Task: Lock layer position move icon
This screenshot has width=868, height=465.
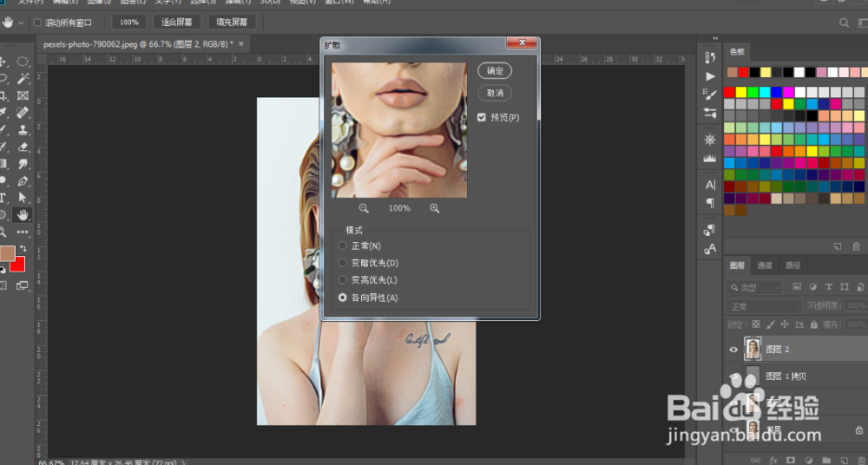Action: pyautogui.click(x=785, y=324)
